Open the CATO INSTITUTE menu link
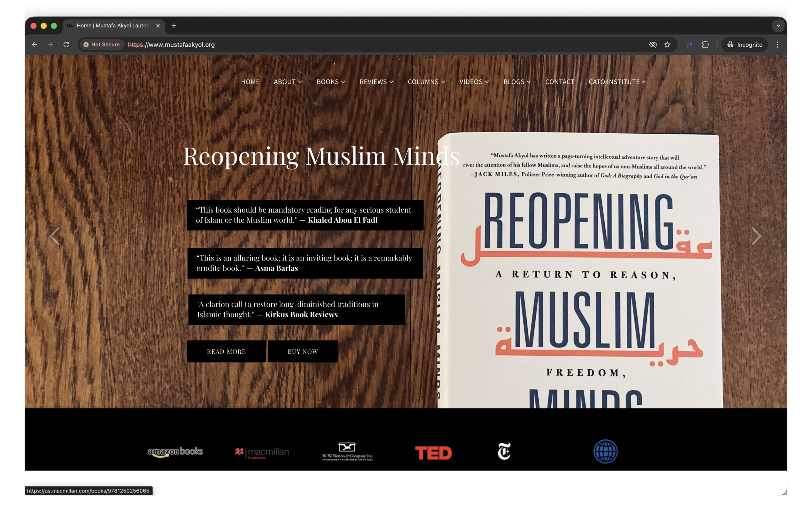Image resolution: width=812 pixels, height=528 pixels. [617, 82]
